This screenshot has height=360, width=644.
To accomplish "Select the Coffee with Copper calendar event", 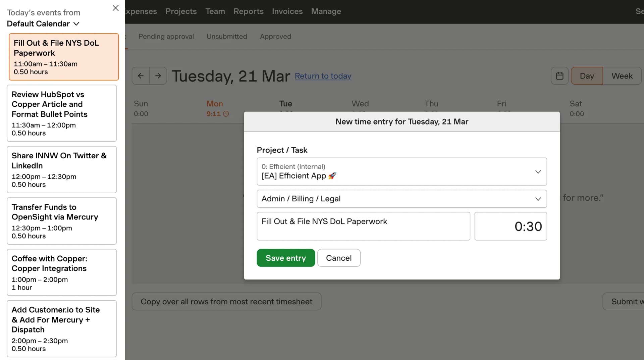I will (62, 272).
